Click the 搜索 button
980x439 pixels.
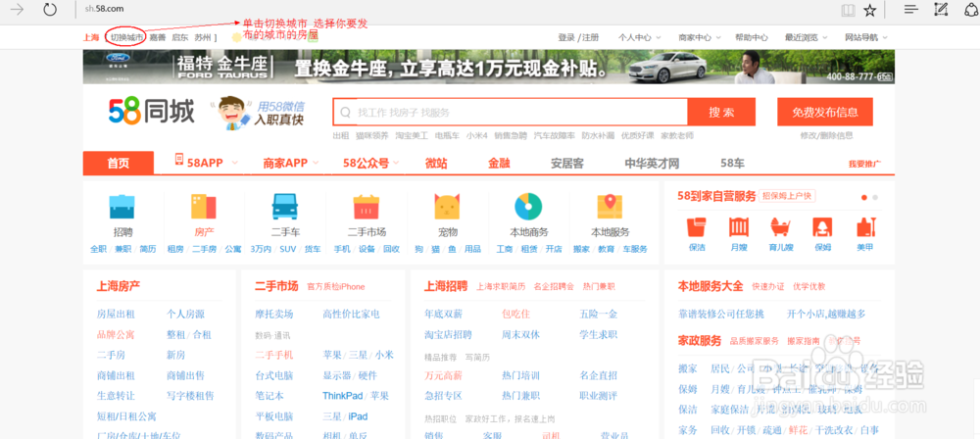[721, 113]
